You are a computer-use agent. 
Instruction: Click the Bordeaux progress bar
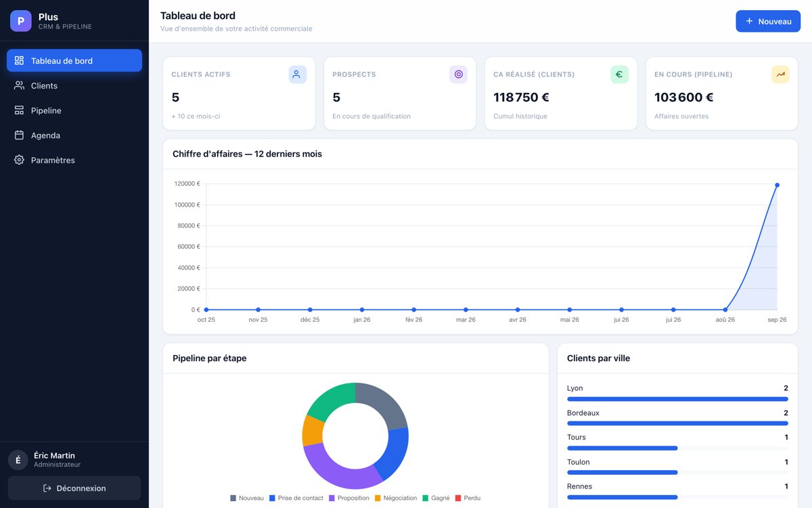(677, 423)
